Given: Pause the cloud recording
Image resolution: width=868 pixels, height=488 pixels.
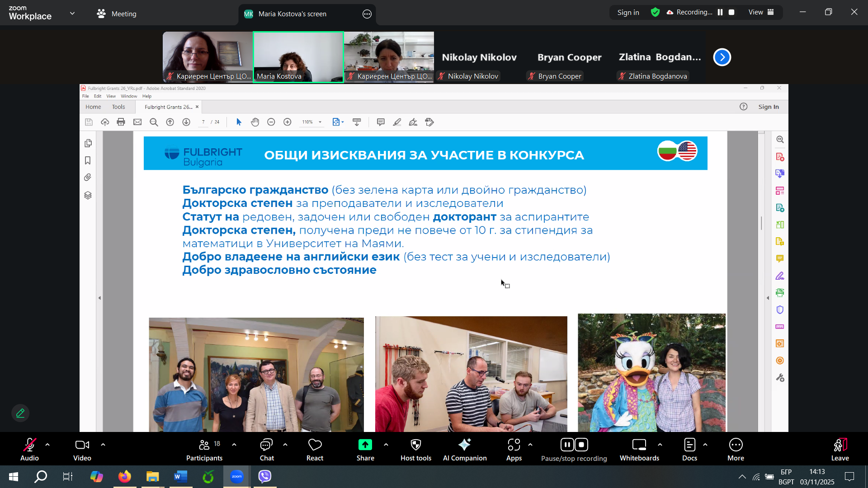Looking at the screenshot, I should 720,12.
